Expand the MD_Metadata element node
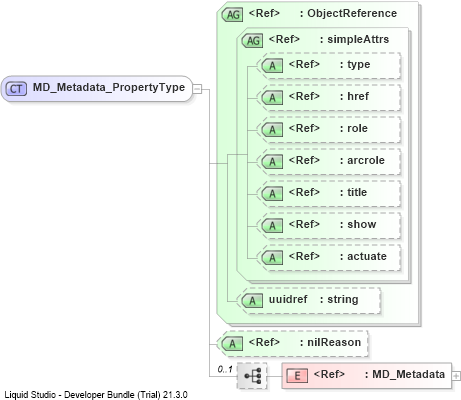This screenshot has width=461, height=400. [x=456, y=376]
